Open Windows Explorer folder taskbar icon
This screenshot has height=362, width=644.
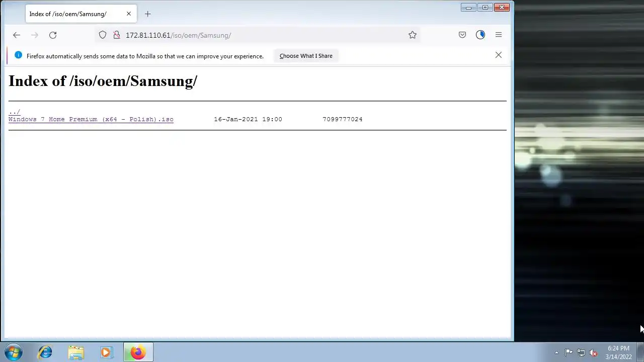coord(76,352)
